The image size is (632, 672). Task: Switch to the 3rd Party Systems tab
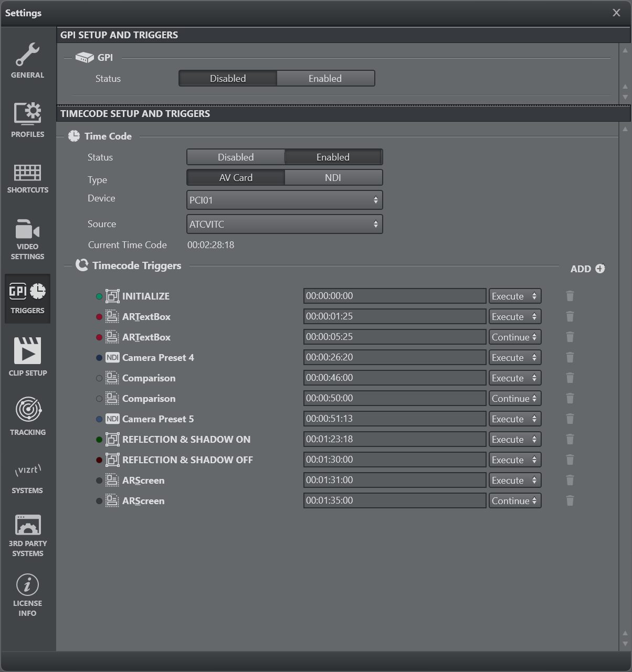28,535
